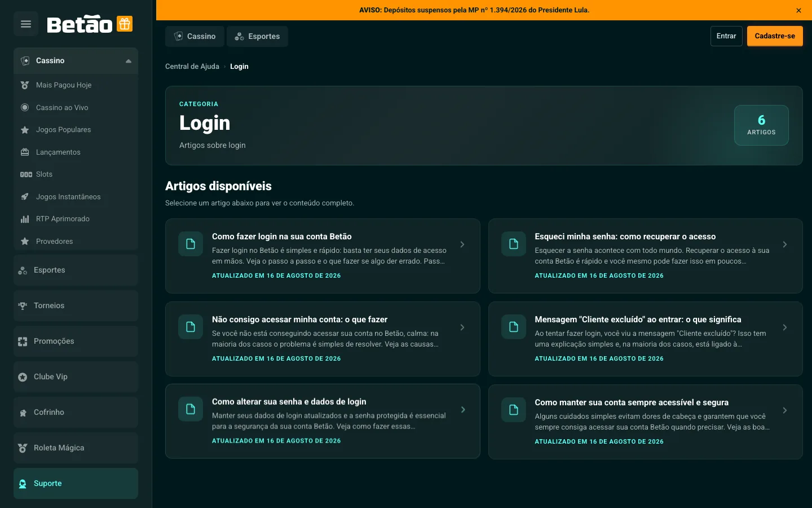
Task: Click the Cadastre-se button
Action: coord(775,36)
